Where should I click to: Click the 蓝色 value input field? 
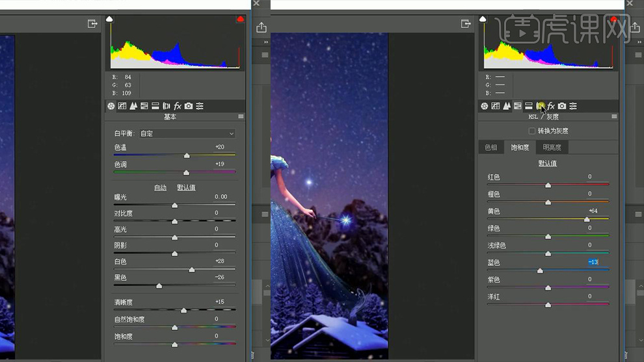tap(593, 263)
